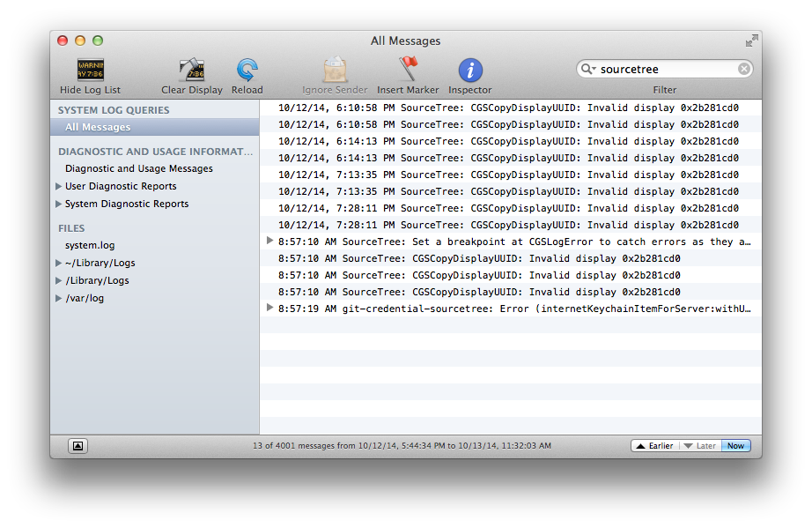This screenshot has height=528, width=812.
Task: Enter full screen with the arrows icon
Action: click(x=751, y=41)
